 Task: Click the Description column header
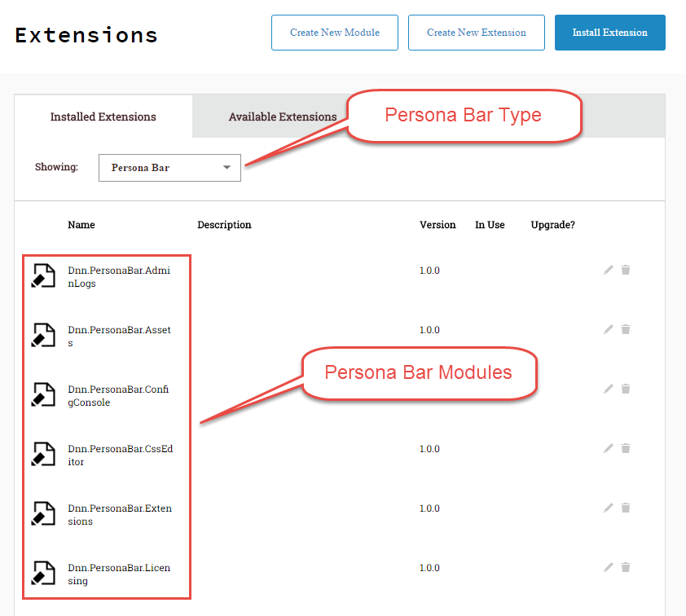click(224, 225)
